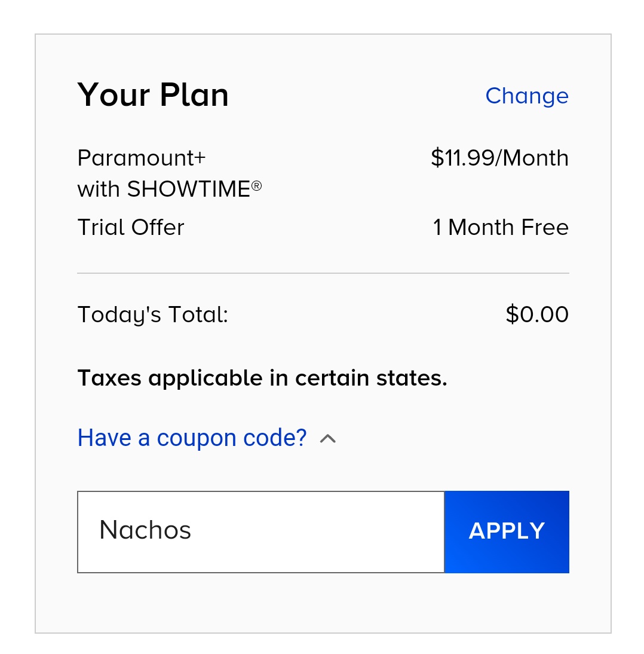This screenshot has height=654, width=644.
Task: Click the 'Have a coupon code?' link
Action: [x=192, y=438]
